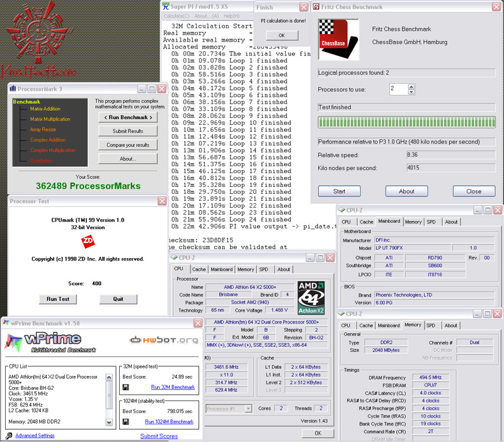504x442 pixels.
Task: Click the ChessBase logo image
Action: pos(338,39)
